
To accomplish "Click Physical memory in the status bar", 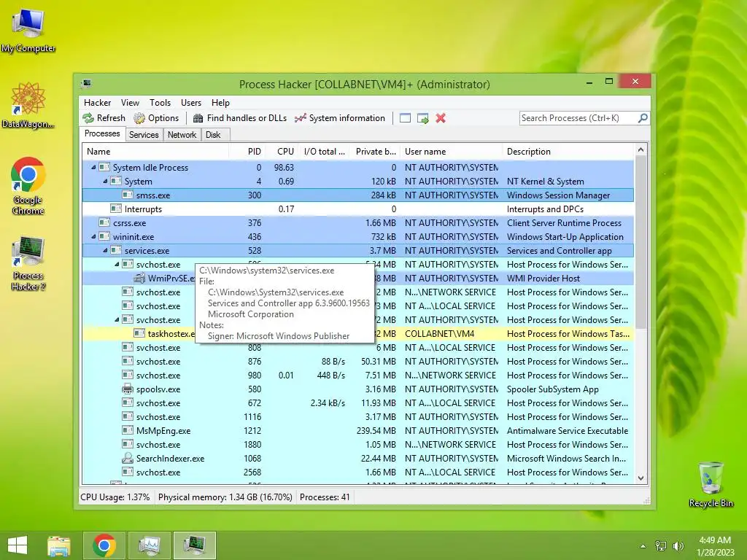I will (x=225, y=497).
